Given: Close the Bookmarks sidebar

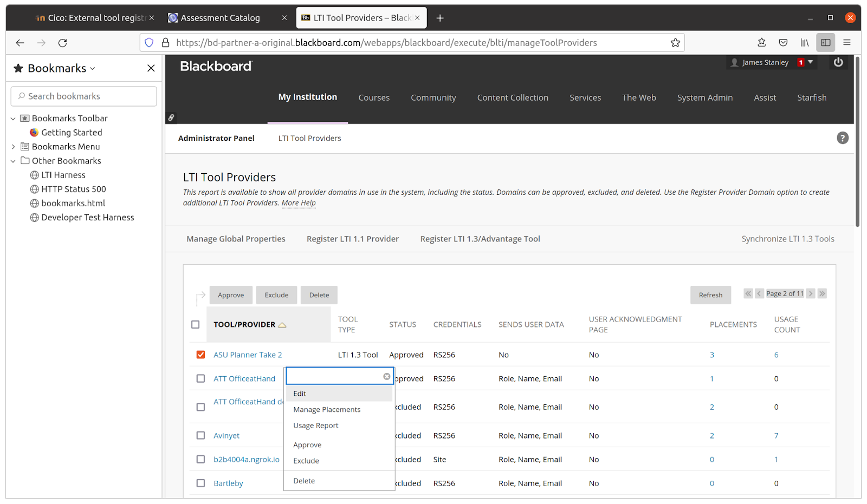Looking at the screenshot, I should [x=151, y=68].
